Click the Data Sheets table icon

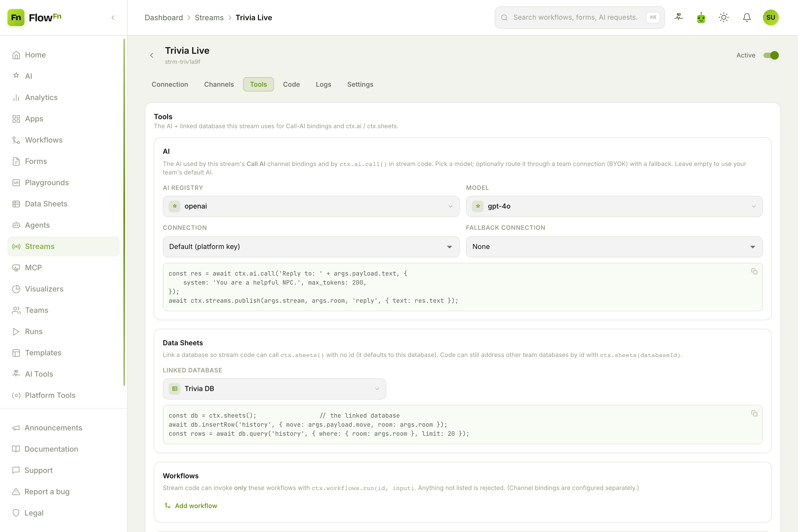coord(16,204)
